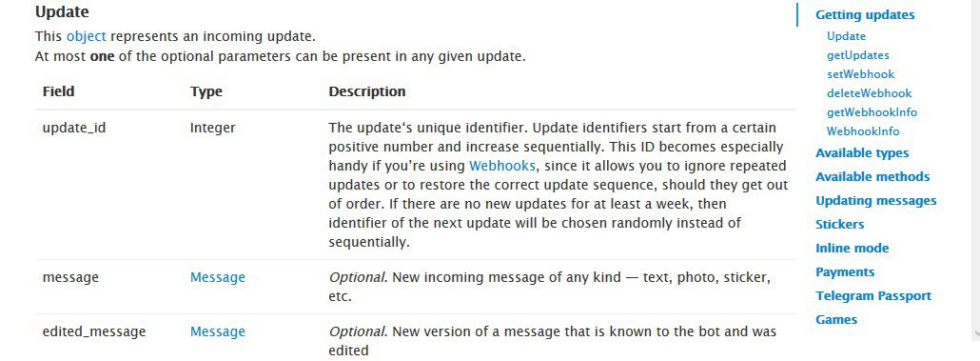The image size is (980, 361).
Task: Select Update in the sidebar navigation
Action: [x=846, y=36]
